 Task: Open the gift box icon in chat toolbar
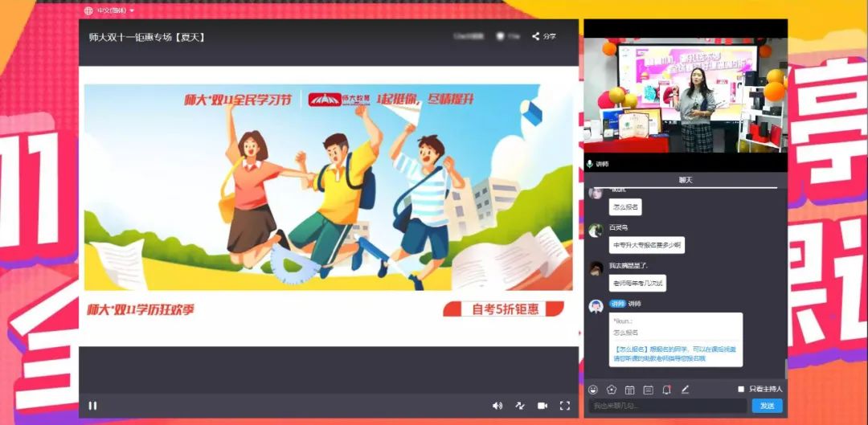pos(630,390)
